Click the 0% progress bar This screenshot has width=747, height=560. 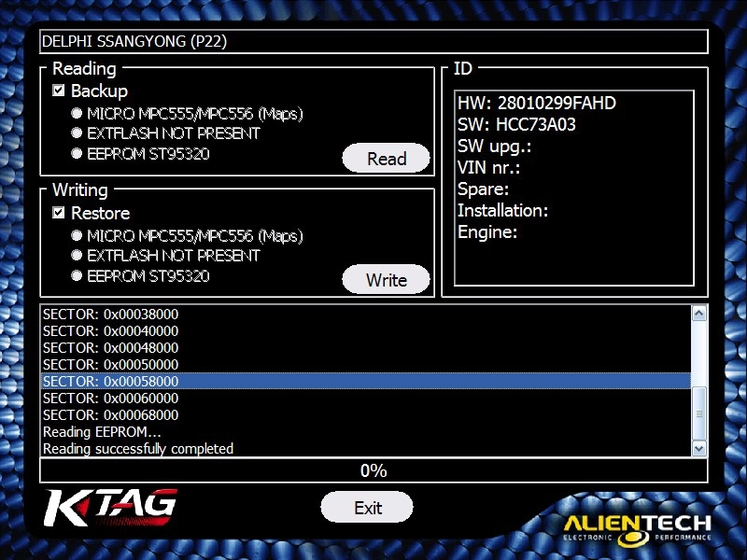tap(374, 470)
